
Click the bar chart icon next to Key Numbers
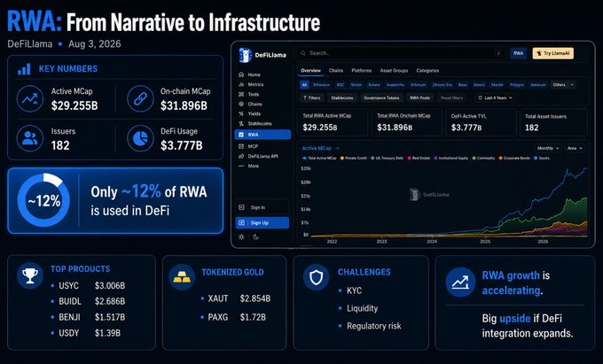pyautogui.click(x=24, y=69)
